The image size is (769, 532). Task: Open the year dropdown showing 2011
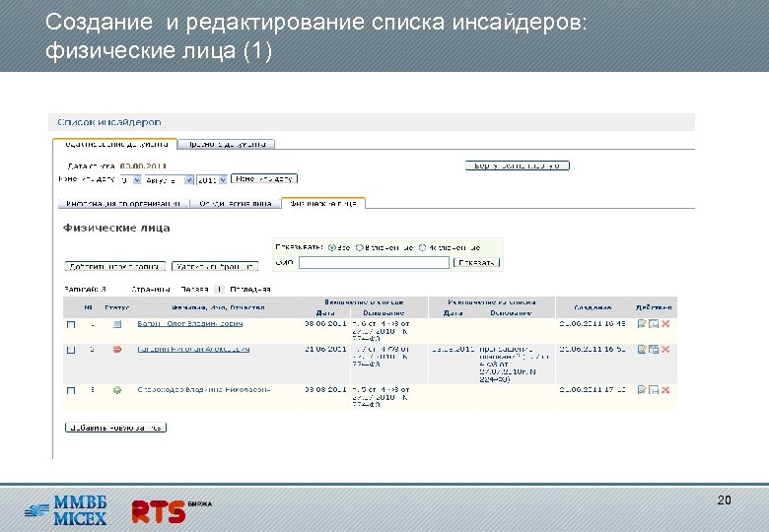(212, 180)
